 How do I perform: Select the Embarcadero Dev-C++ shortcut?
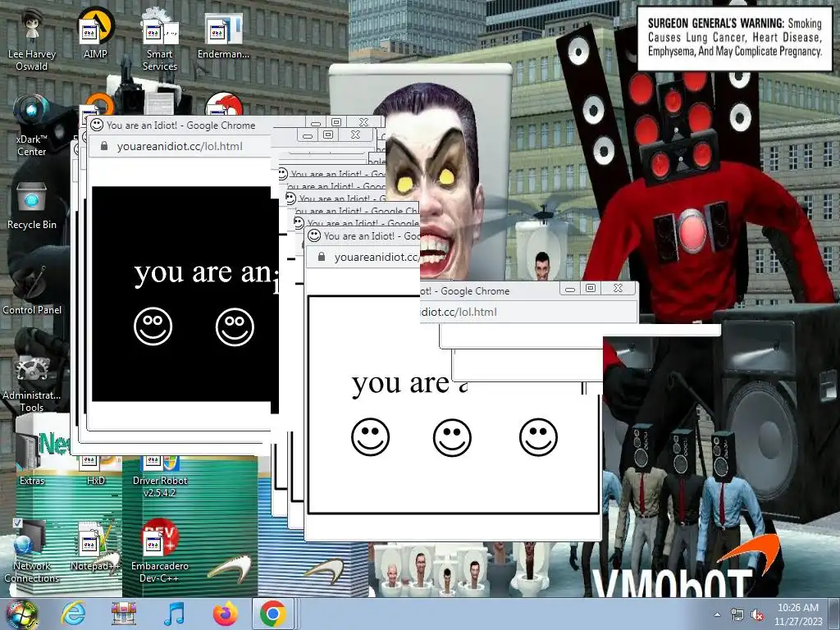160,550
